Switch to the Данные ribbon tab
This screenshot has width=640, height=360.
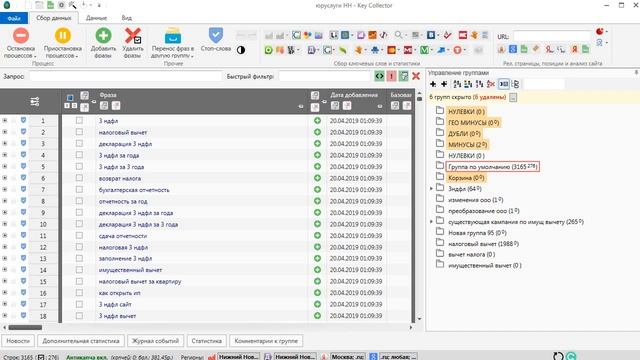96,18
